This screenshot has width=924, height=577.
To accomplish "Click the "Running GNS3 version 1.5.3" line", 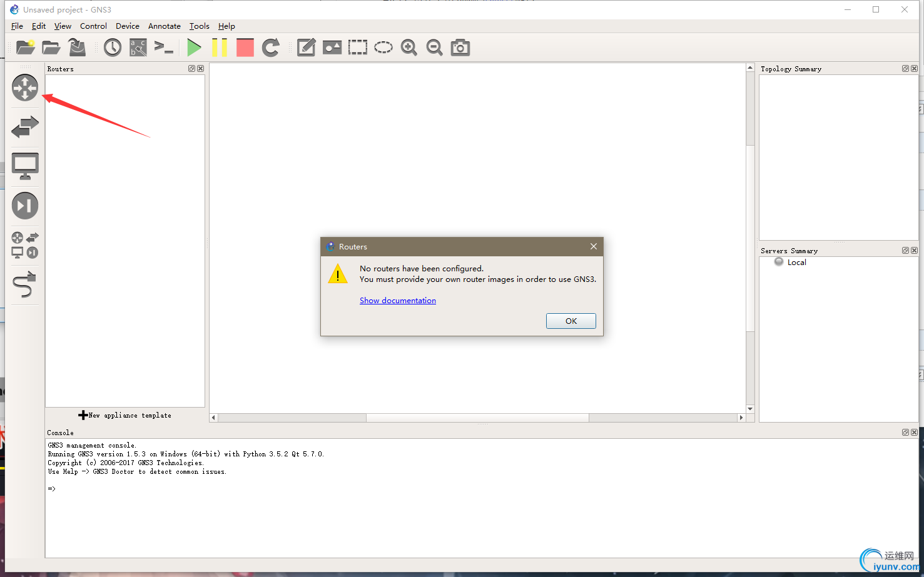I will [186, 454].
